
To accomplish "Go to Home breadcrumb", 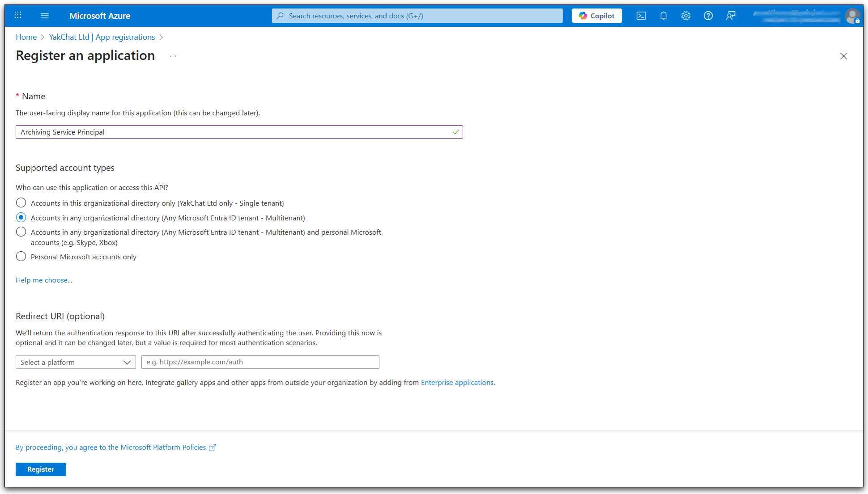I will (x=26, y=37).
